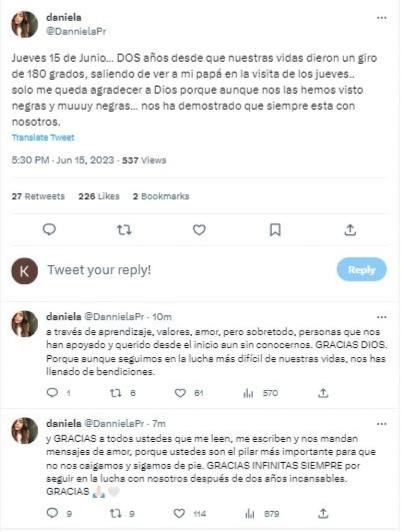
Task: Reply to the main tweet via comment icon
Action: pyautogui.click(x=50, y=230)
